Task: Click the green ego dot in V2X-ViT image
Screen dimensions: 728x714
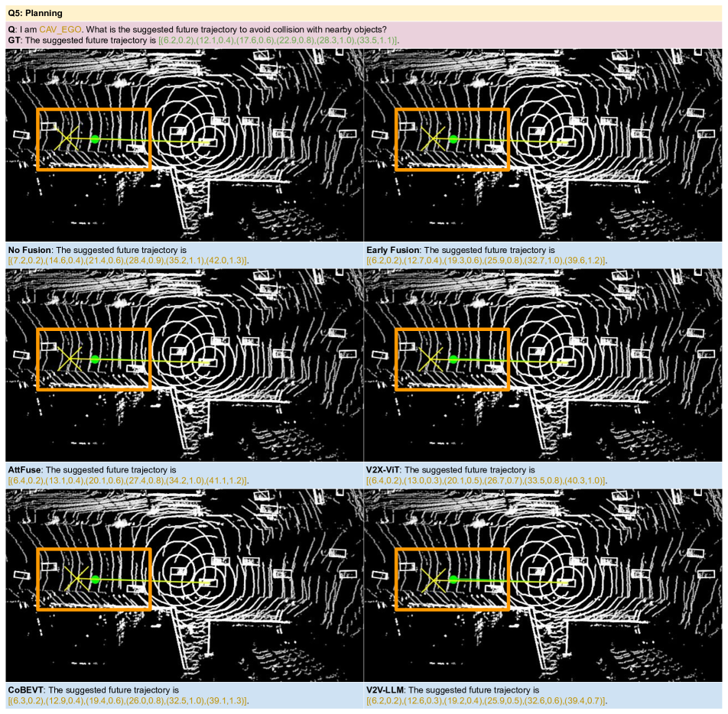Action: [453, 359]
